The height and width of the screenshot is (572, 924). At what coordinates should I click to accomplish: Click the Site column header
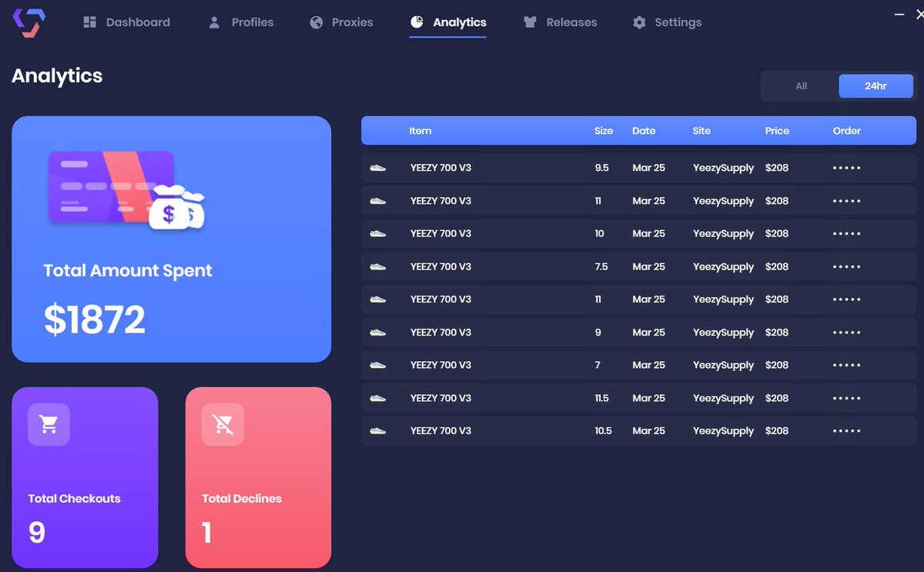[701, 131]
